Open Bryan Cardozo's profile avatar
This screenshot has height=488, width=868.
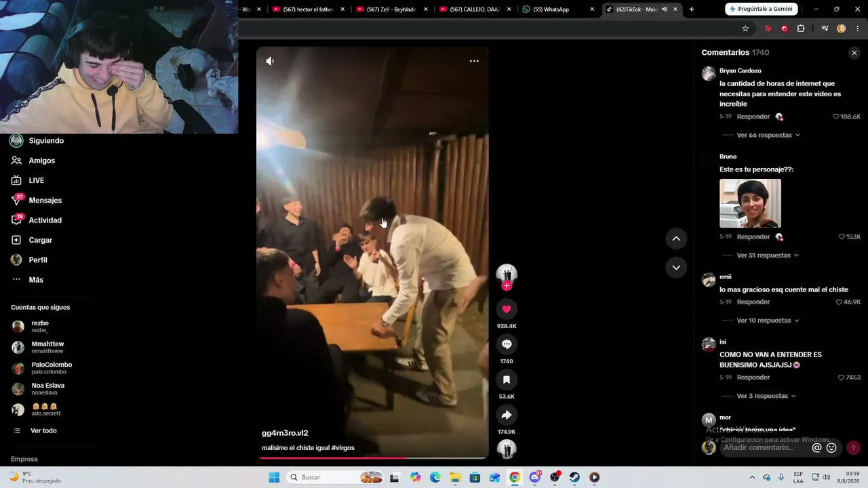coord(709,74)
